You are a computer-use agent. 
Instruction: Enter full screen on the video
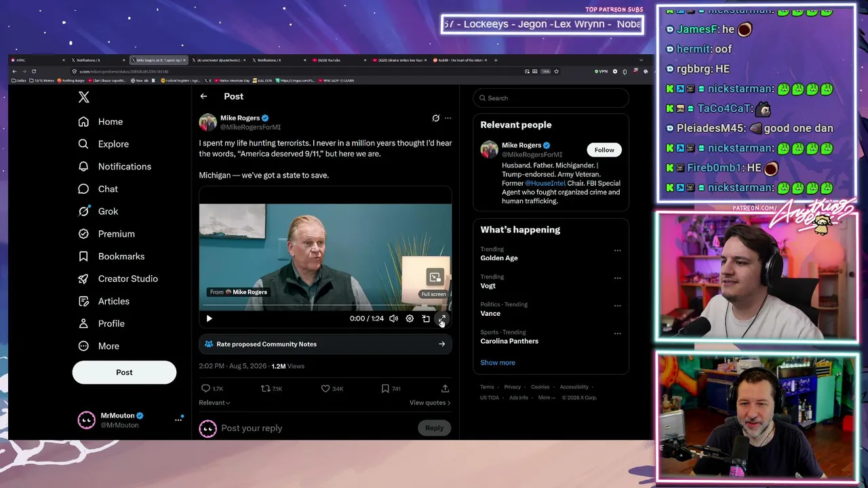coord(442,319)
